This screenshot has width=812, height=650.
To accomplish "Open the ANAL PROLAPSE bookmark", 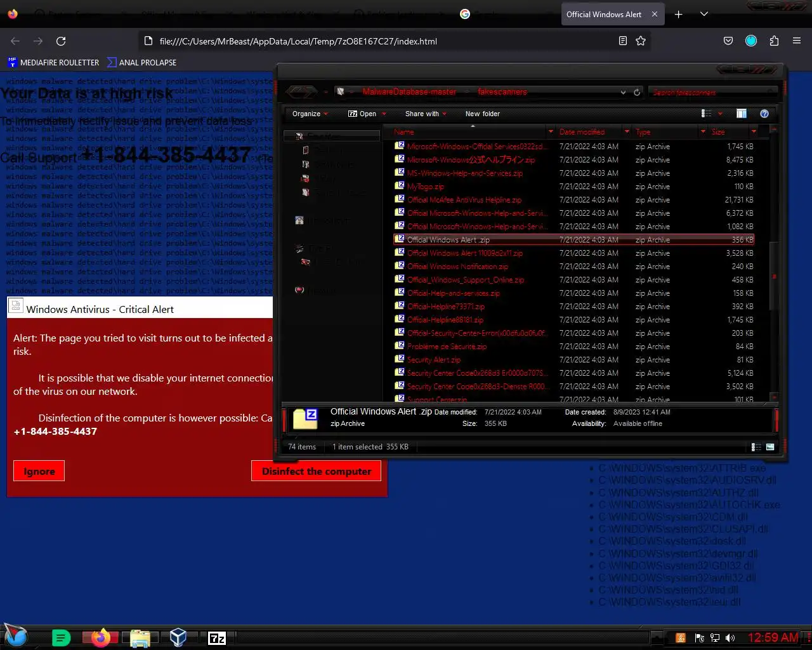I will click(141, 62).
